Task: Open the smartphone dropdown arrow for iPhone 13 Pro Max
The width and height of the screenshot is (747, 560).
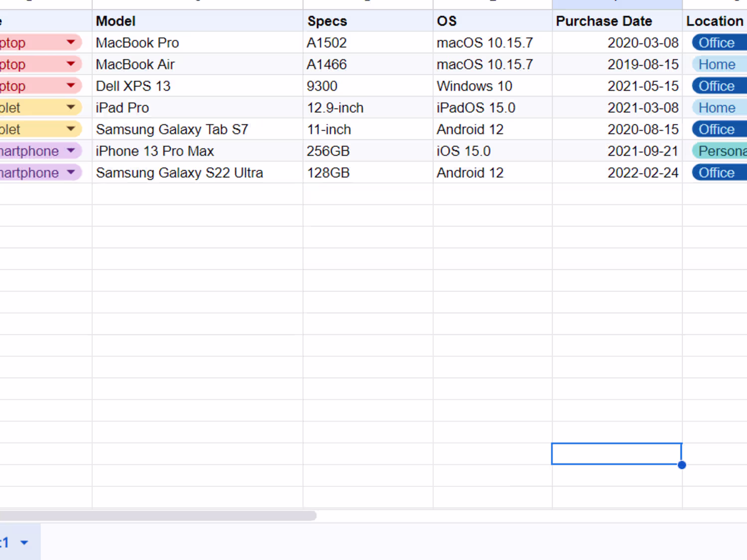Action: (x=71, y=151)
